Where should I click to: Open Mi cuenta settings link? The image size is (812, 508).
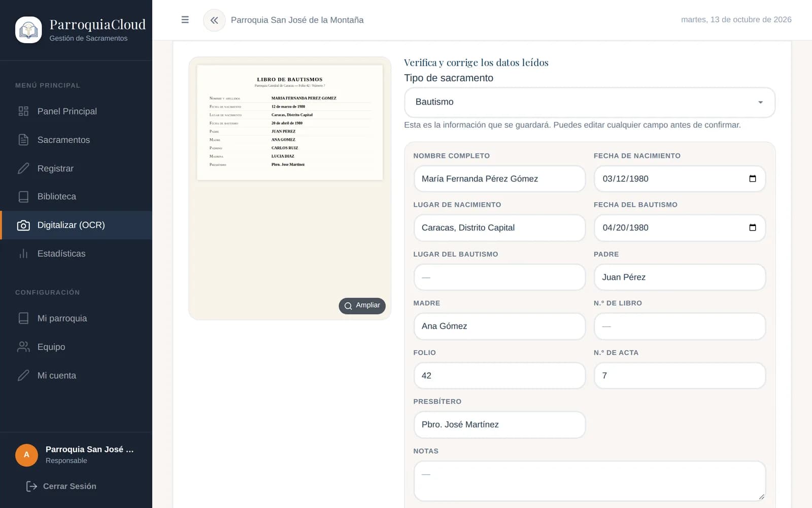[76, 375]
